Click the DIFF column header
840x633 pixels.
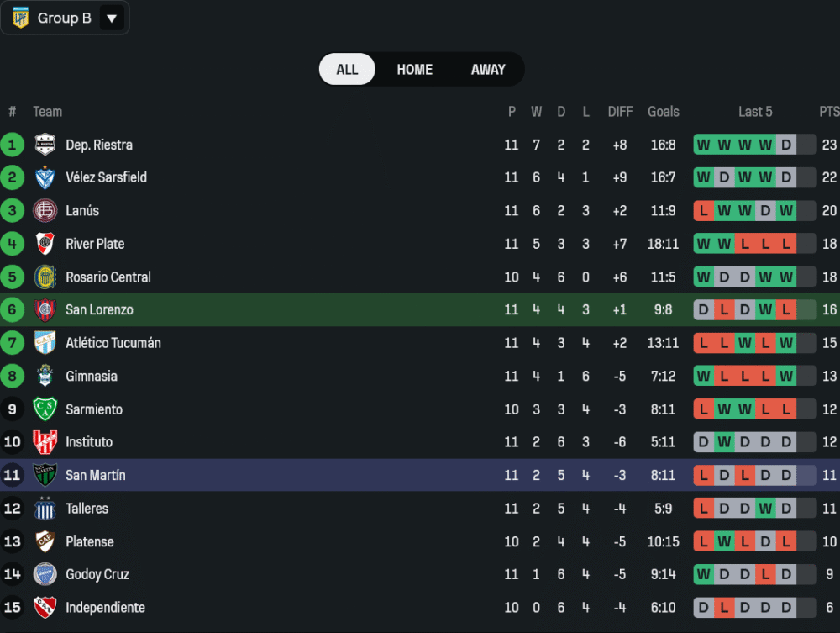pos(620,112)
